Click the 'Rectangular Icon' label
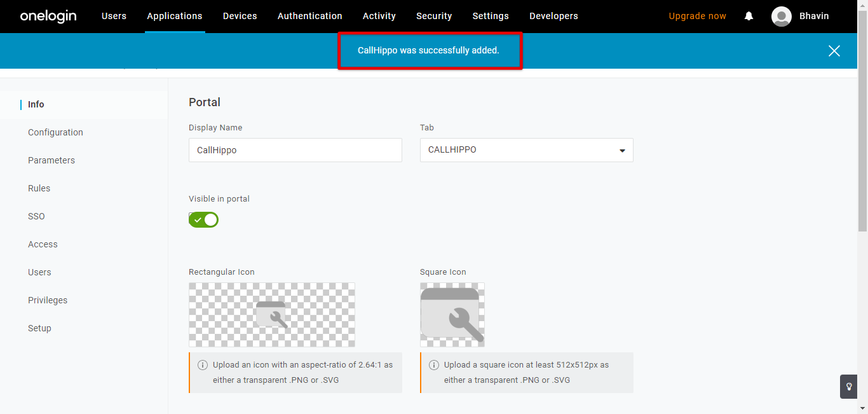The image size is (868, 414). coord(222,272)
